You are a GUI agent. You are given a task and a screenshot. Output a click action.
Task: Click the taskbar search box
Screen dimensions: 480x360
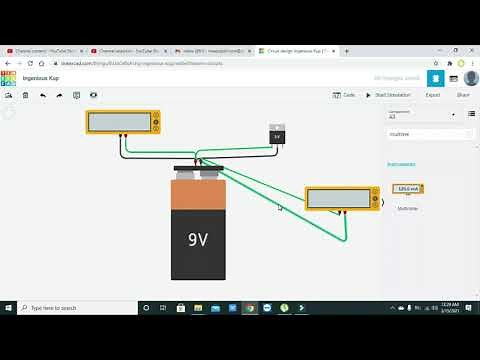tap(77, 308)
